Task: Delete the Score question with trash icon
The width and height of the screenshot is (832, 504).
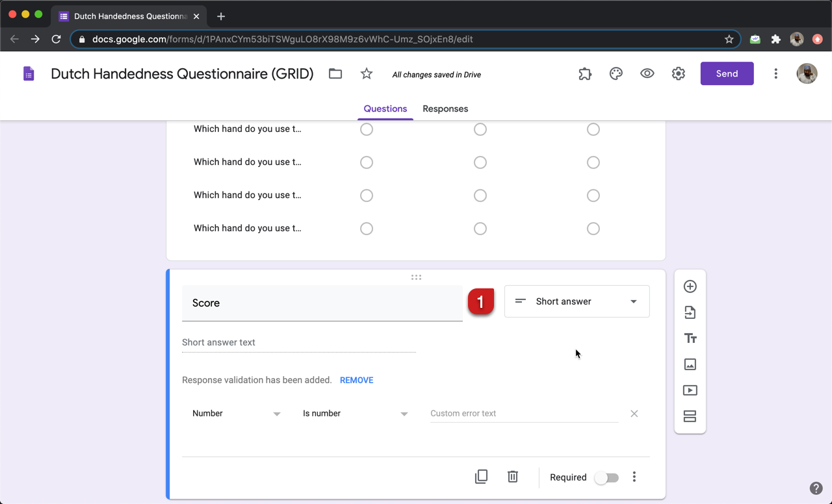Action: (x=513, y=477)
